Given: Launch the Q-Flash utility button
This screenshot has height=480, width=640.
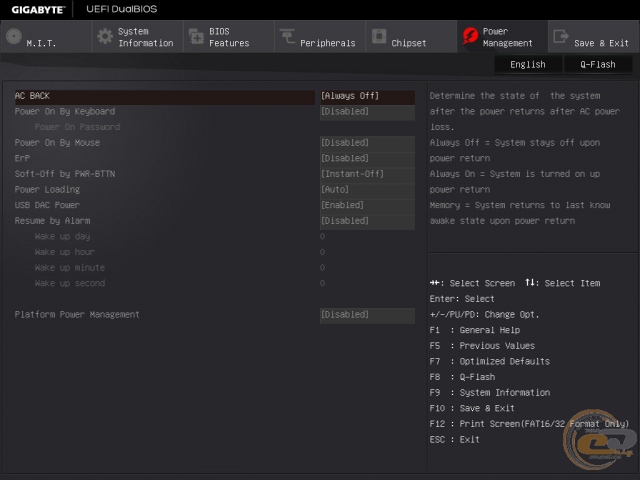Looking at the screenshot, I should pos(598,64).
